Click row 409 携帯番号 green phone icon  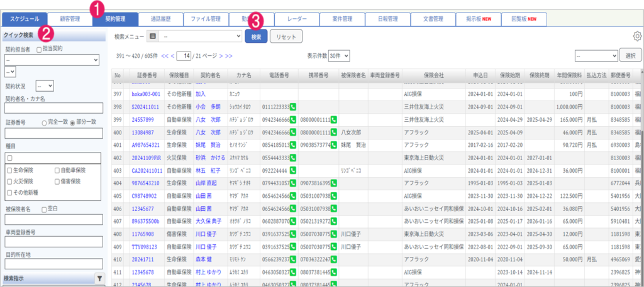point(333,246)
